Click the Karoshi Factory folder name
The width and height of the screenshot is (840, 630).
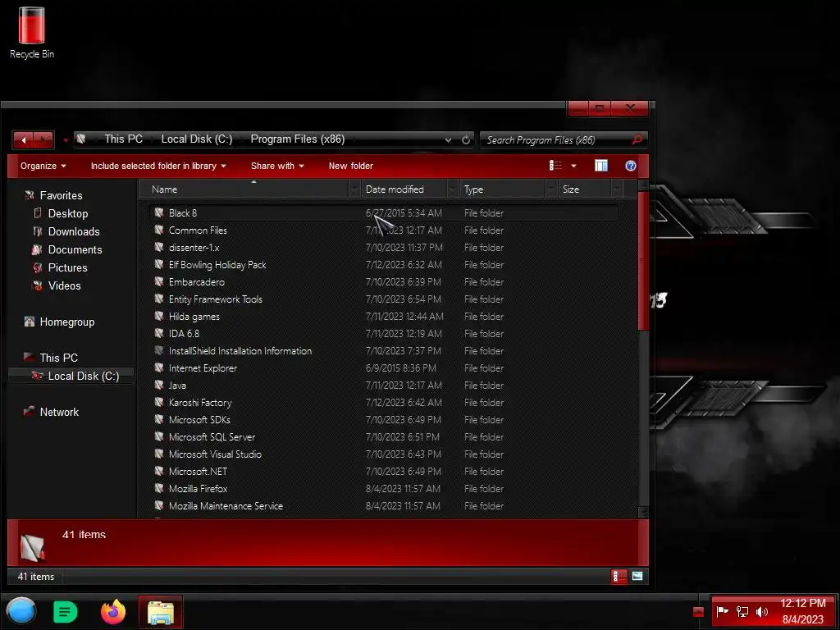[200, 402]
